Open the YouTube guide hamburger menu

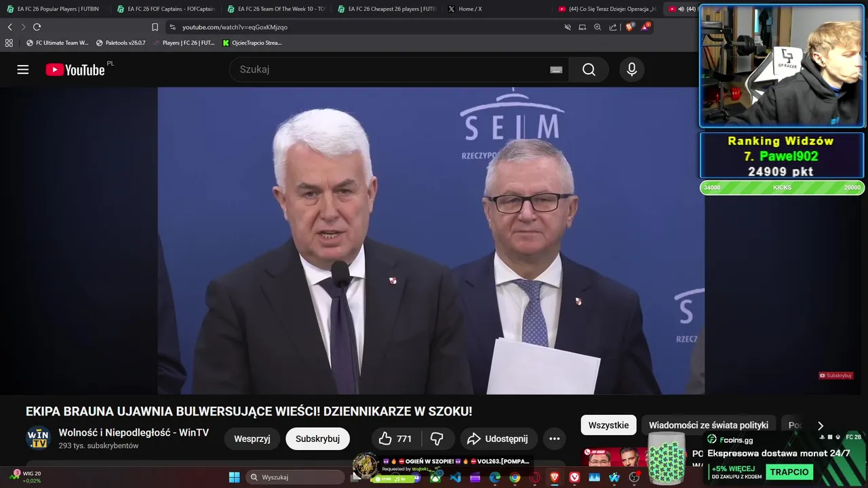[23, 70]
